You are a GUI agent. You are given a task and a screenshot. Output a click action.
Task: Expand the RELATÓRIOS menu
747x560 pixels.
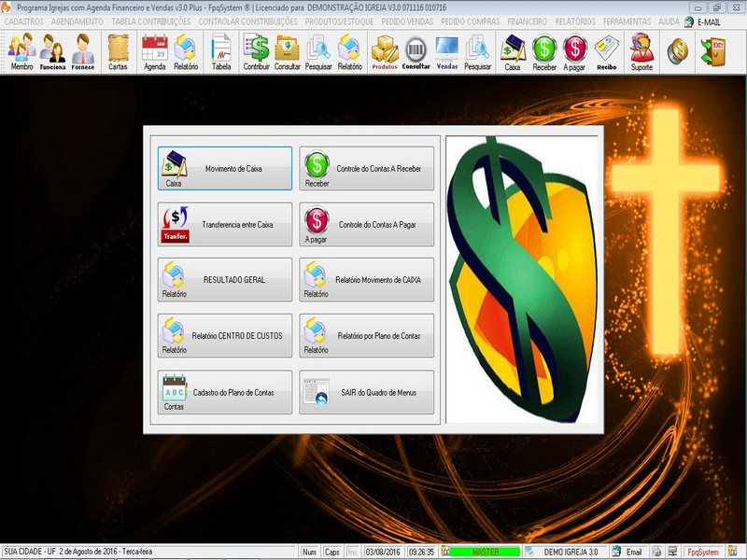(x=575, y=21)
